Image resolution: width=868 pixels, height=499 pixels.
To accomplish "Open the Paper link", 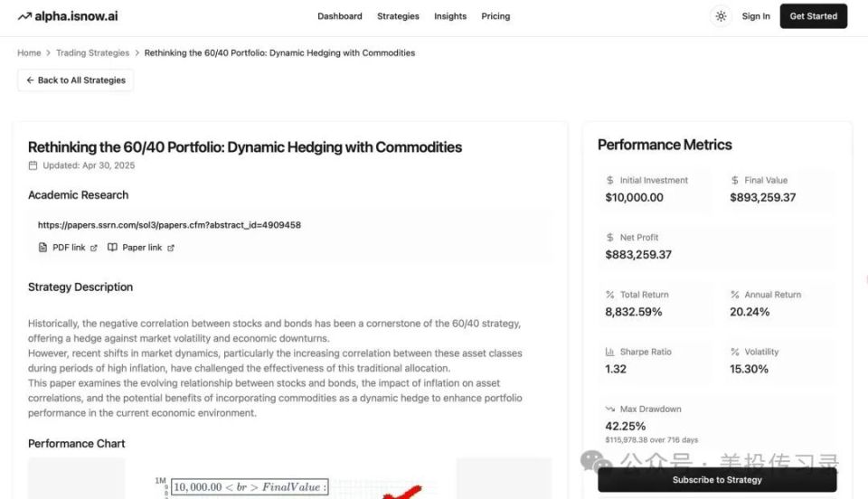I will tap(142, 248).
